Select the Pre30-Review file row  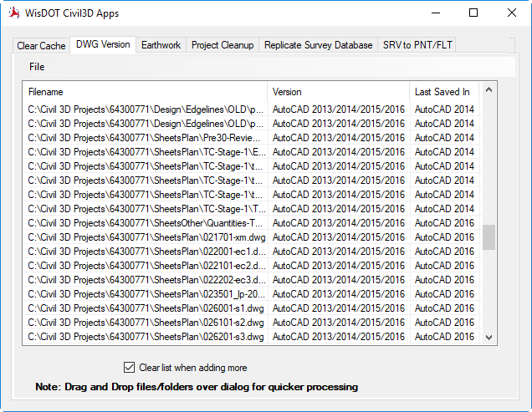tap(146, 138)
